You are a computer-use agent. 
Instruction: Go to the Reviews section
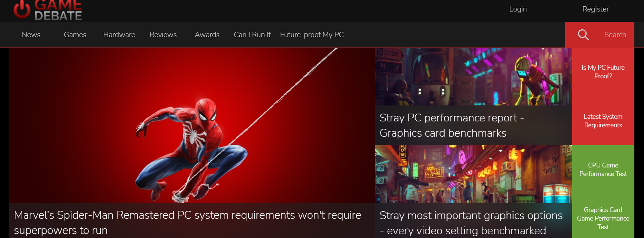[x=163, y=35]
